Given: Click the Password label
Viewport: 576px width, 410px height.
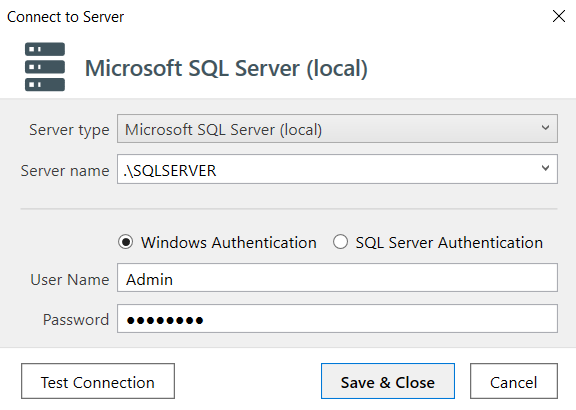Looking at the screenshot, I should (x=76, y=320).
